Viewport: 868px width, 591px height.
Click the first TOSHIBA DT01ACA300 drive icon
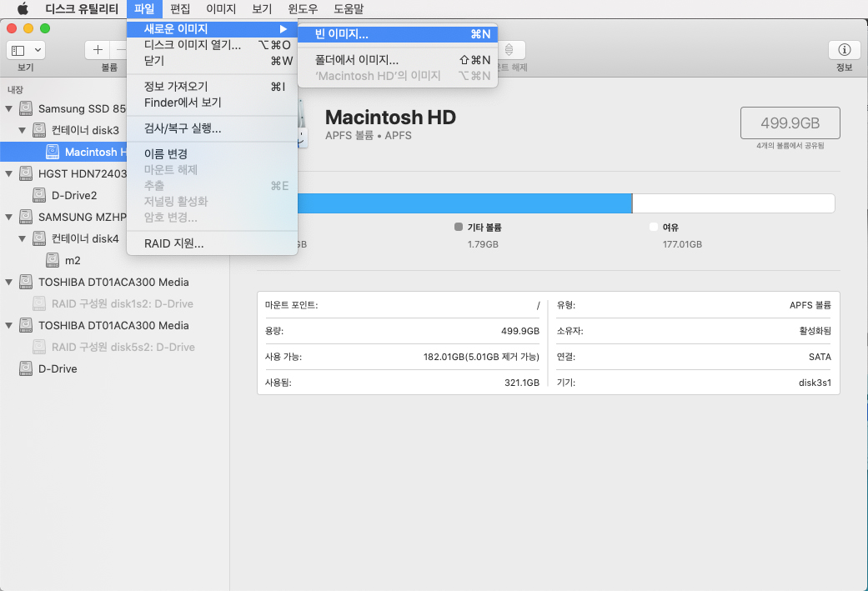pos(26,282)
